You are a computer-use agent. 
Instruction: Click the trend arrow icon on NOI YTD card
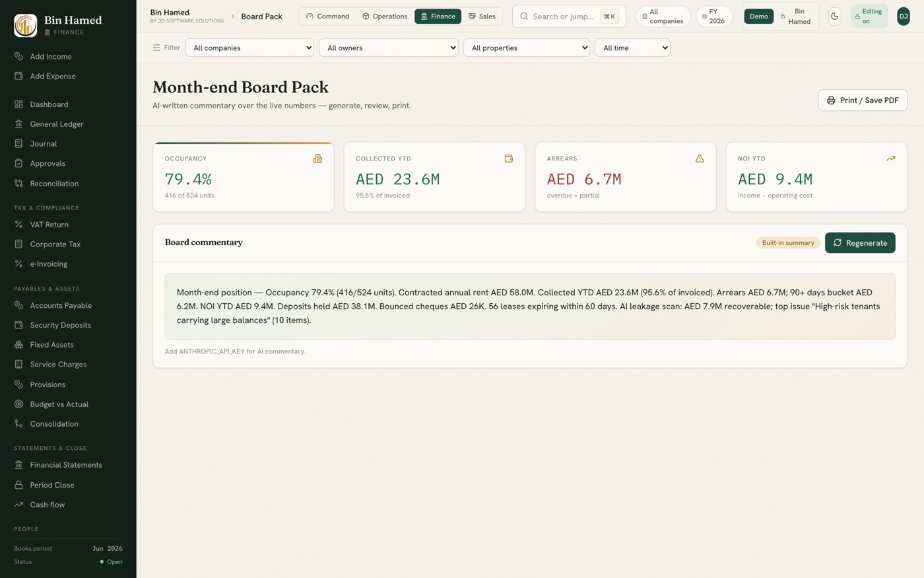coord(891,159)
